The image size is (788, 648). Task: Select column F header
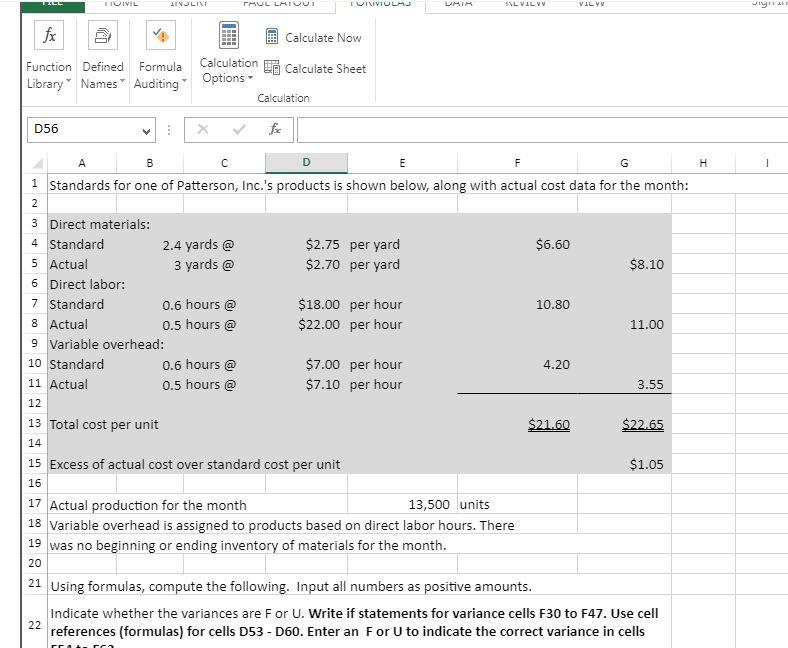(x=517, y=163)
